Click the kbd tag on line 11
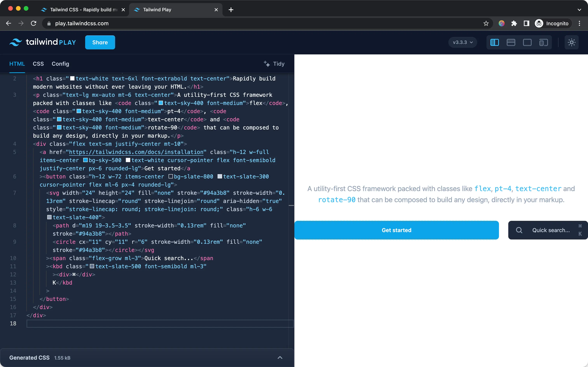 (58, 266)
